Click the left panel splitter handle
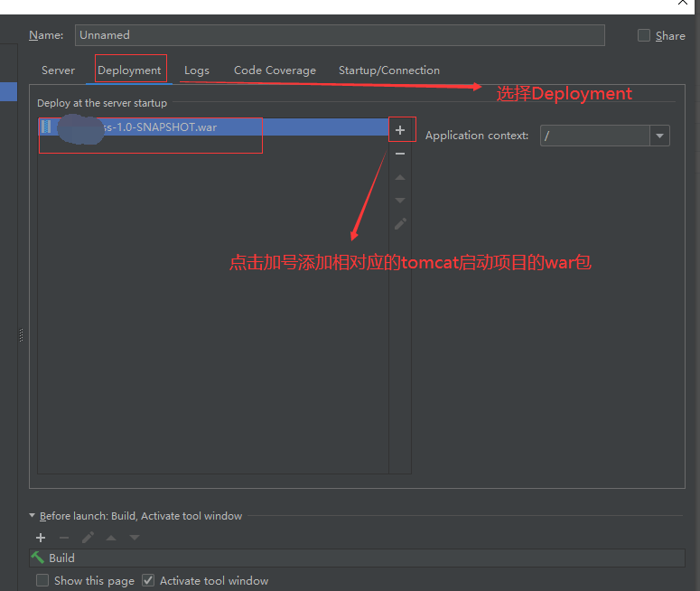 [x=21, y=335]
